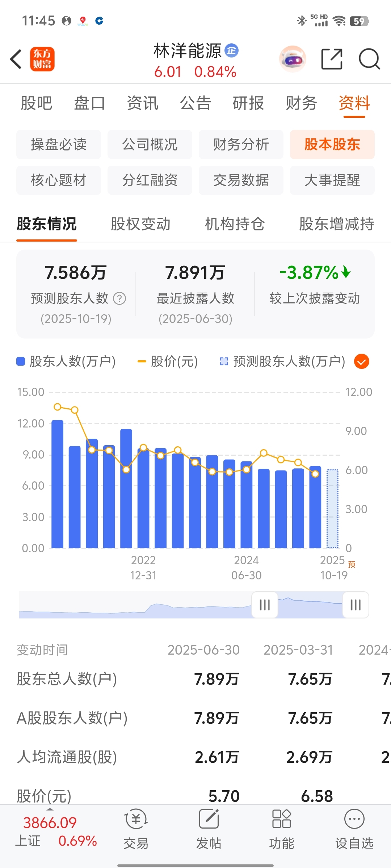Toggle the 预测股东人数(万户) legend entry
Screen dimensions: 391x868
coord(282,361)
